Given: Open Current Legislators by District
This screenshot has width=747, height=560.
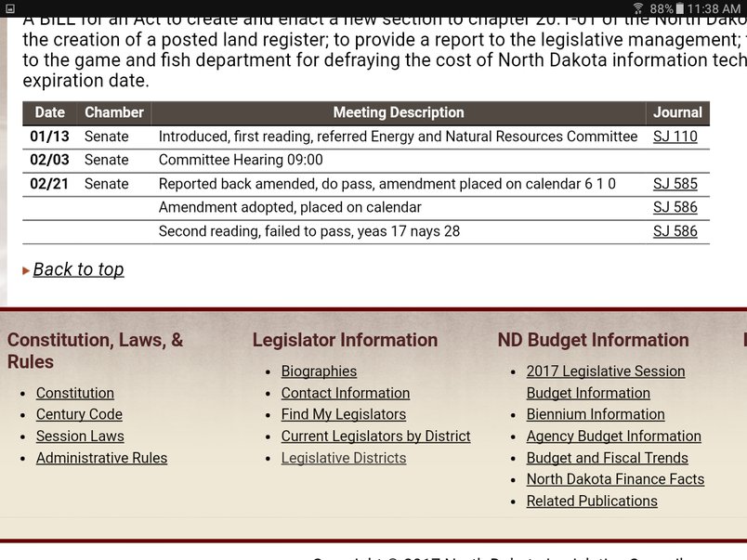Looking at the screenshot, I should tap(375, 436).
